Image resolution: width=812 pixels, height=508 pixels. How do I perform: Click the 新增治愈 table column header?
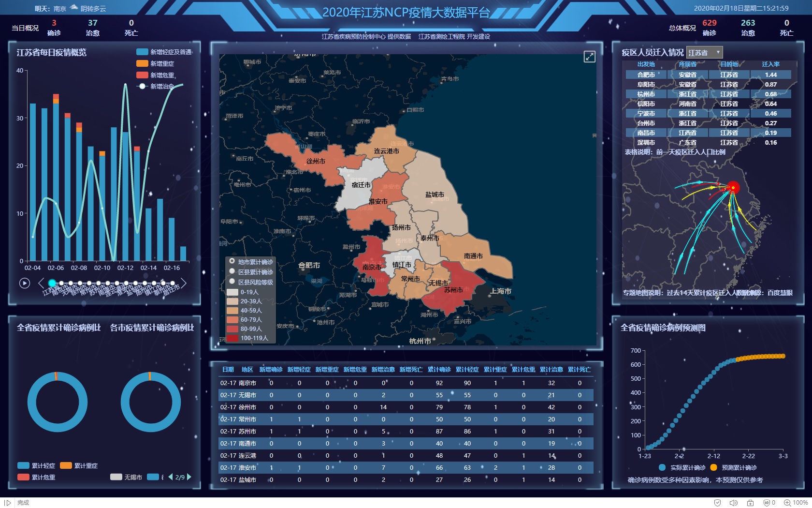(x=383, y=370)
